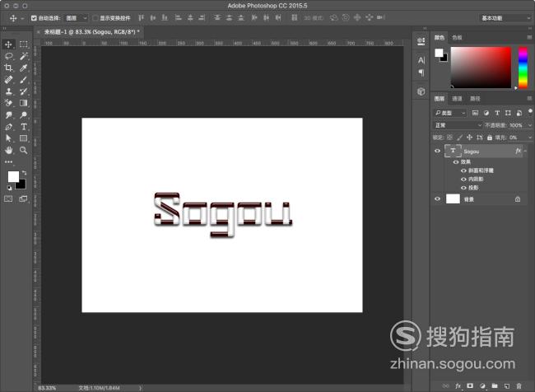Select the Clone Stamp tool

click(8, 91)
